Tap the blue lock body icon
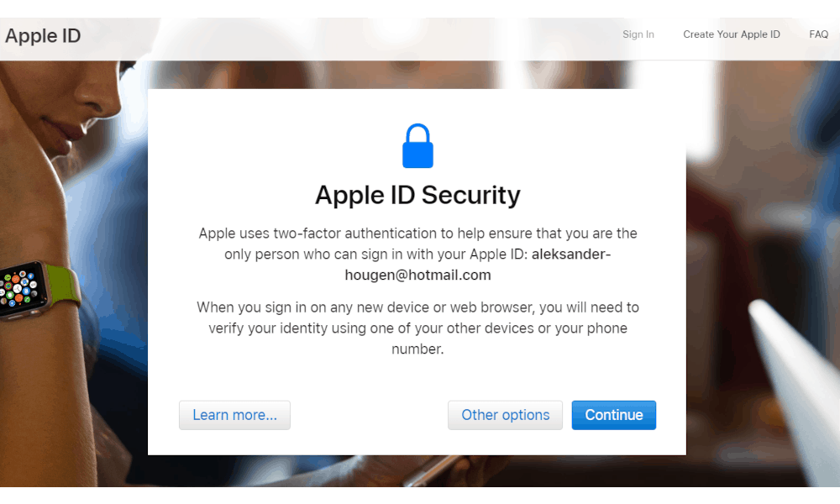 [x=417, y=153]
